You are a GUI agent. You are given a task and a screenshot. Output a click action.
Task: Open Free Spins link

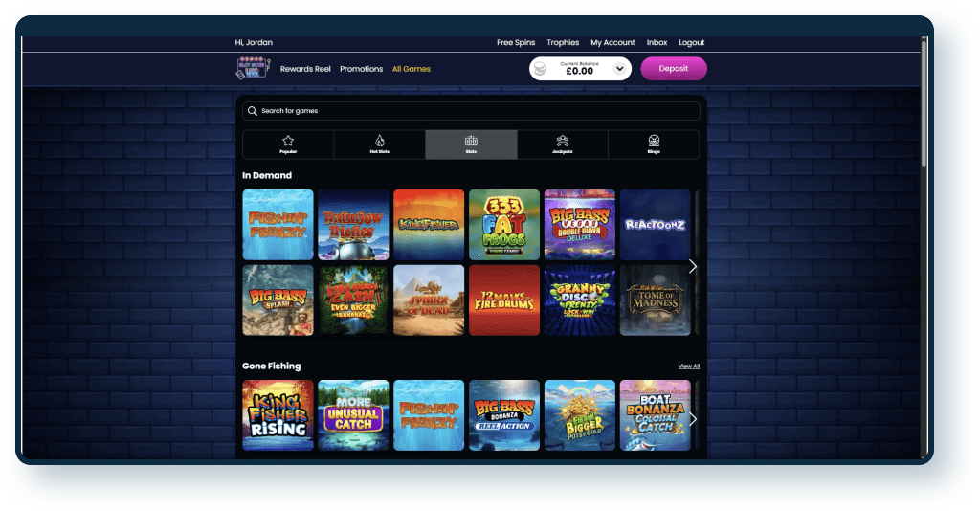516,42
